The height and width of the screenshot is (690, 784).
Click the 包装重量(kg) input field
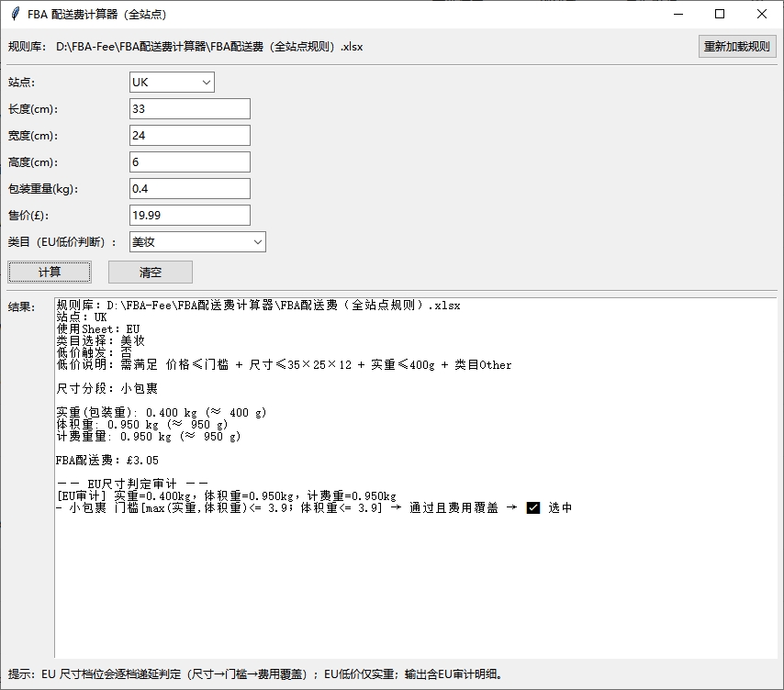tap(189, 189)
